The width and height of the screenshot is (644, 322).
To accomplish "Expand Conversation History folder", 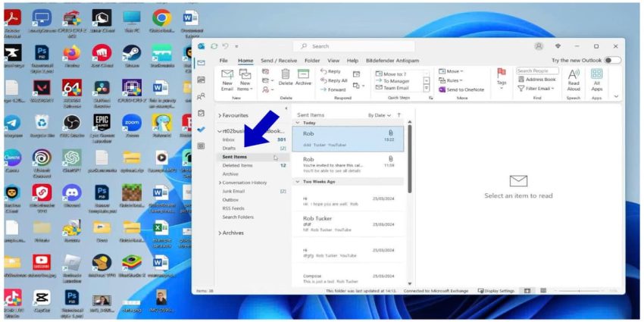I will 220,183.
